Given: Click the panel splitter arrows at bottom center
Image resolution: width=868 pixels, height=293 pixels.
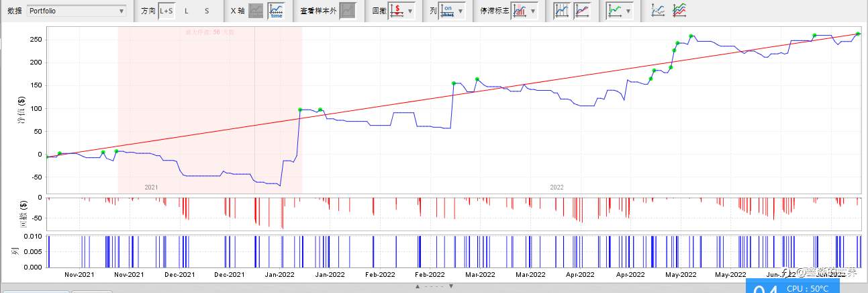Looking at the screenshot, I should [x=434, y=286].
